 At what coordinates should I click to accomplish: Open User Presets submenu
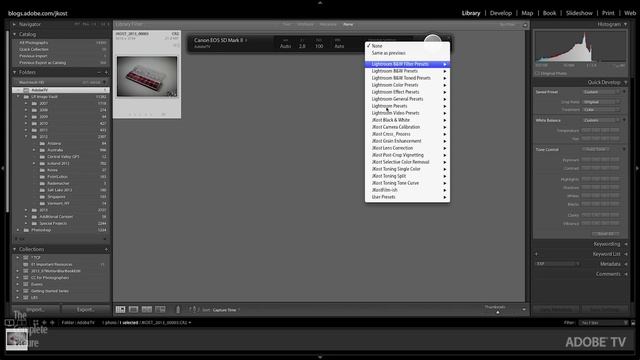tap(407, 197)
